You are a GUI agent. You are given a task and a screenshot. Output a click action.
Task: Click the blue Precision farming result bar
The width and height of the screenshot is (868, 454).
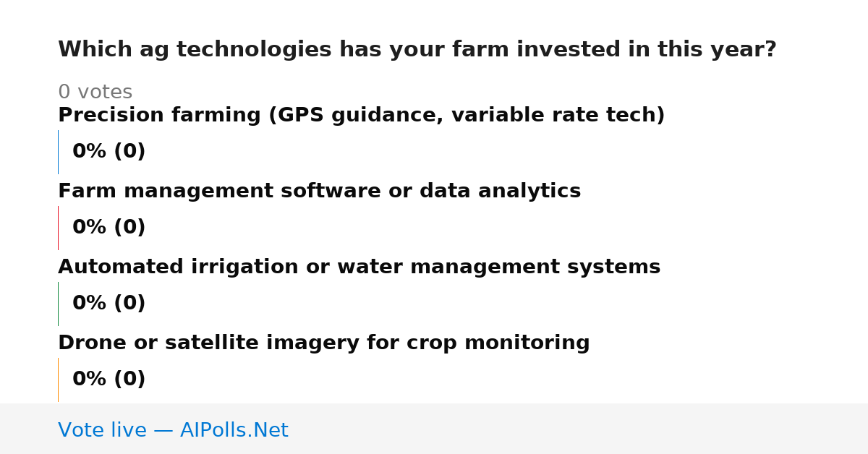[58, 152]
